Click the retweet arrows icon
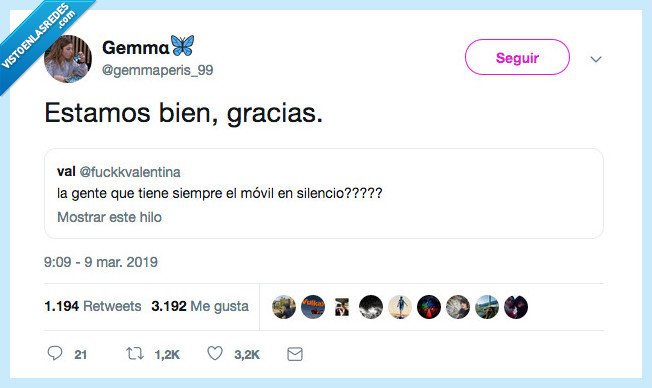The width and height of the screenshot is (652, 388). (x=135, y=354)
